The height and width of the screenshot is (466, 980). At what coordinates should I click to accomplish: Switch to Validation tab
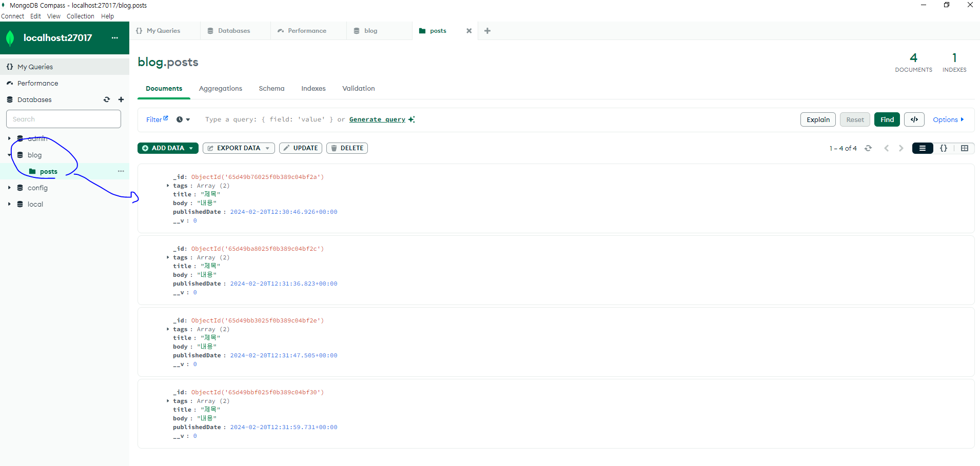pyautogui.click(x=359, y=89)
